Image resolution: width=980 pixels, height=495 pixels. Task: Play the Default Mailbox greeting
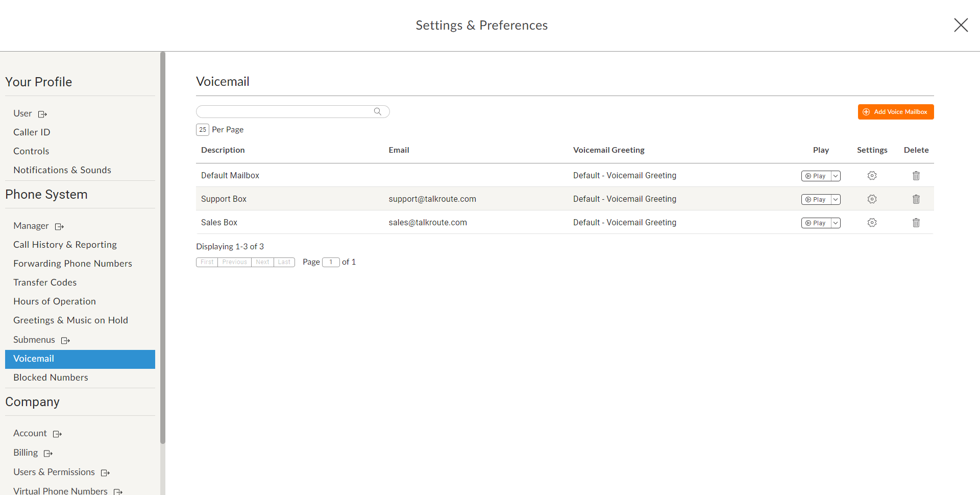816,176
